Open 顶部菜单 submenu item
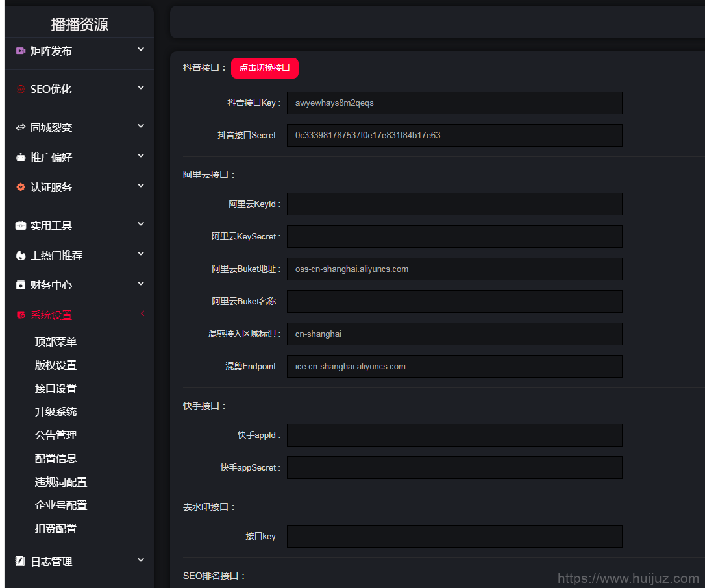The image size is (705, 588). (56, 341)
